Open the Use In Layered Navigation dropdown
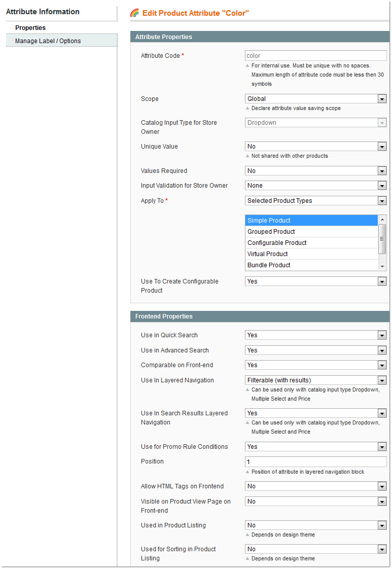392x569 pixels. (315, 380)
